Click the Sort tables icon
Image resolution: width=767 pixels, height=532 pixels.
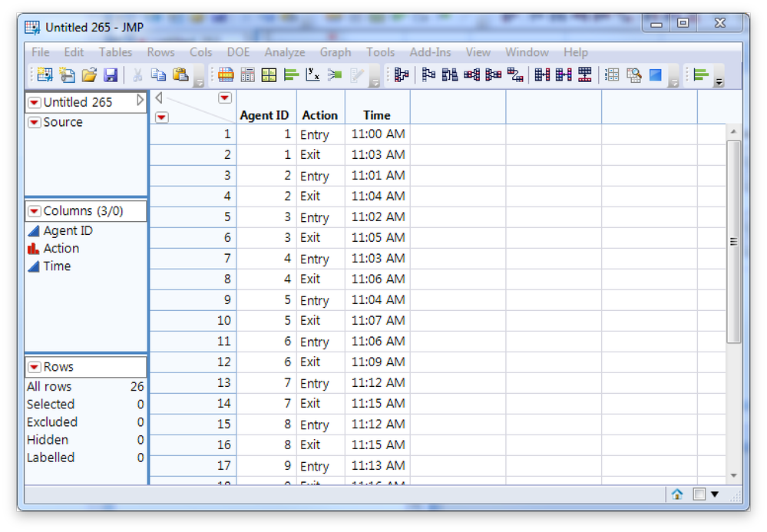[450, 74]
